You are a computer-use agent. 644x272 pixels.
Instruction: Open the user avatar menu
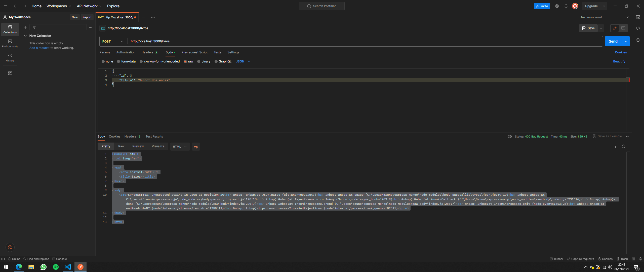(575, 6)
